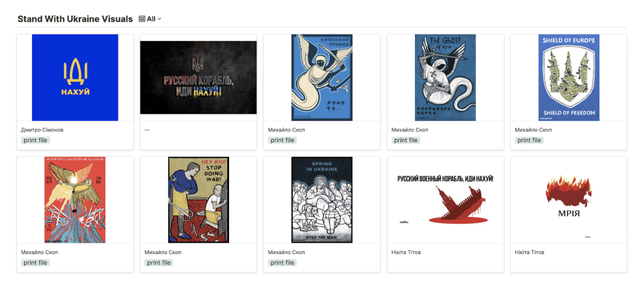View the Spring in Ukraine poster
The image size is (644, 286).
322,200
